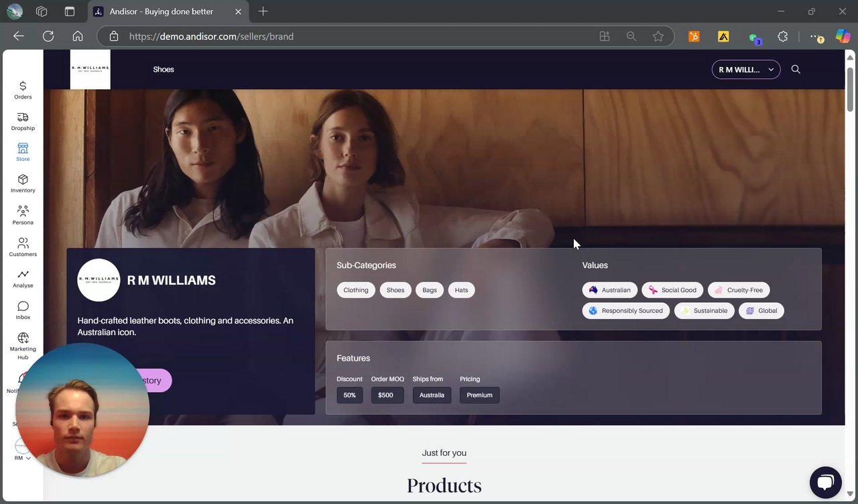Select the Store sidebar icon
The image size is (858, 504).
click(x=23, y=152)
